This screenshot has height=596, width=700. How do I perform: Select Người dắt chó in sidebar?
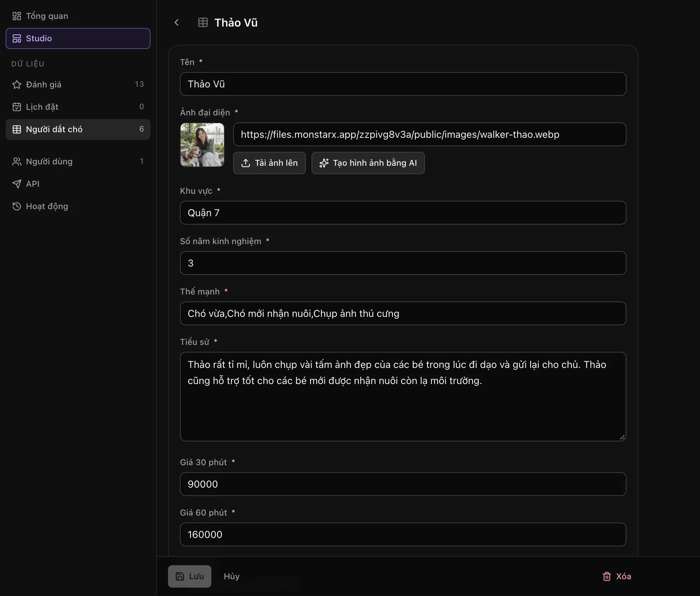pos(78,129)
